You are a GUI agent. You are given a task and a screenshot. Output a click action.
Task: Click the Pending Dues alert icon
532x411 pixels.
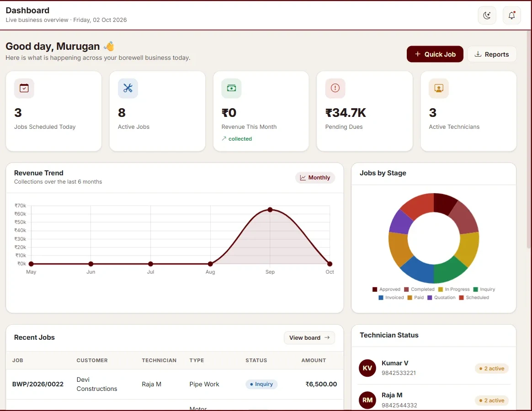[x=335, y=88]
